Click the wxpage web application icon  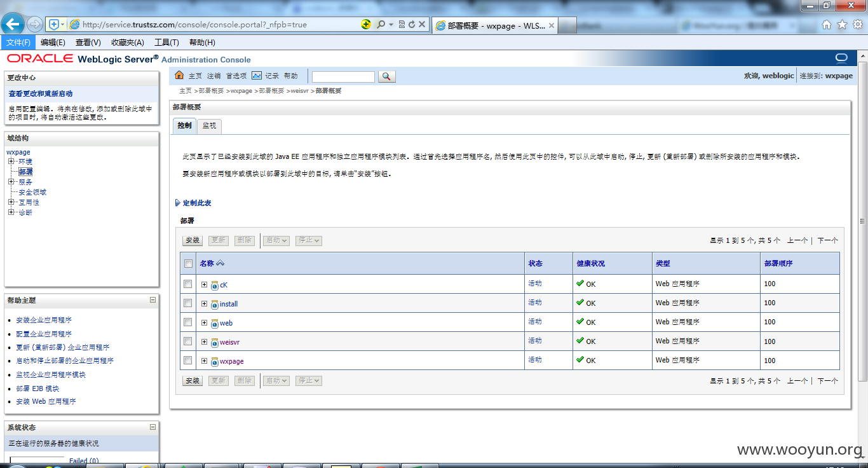click(215, 361)
